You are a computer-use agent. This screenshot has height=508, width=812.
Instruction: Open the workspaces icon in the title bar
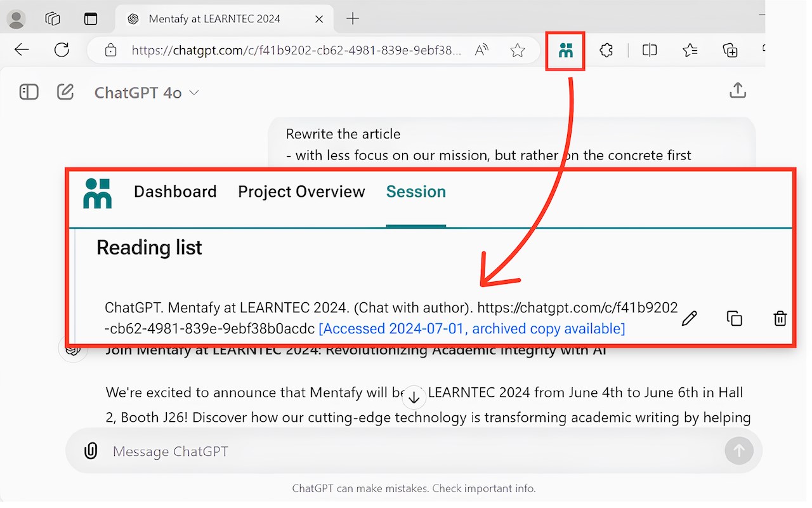tap(53, 19)
